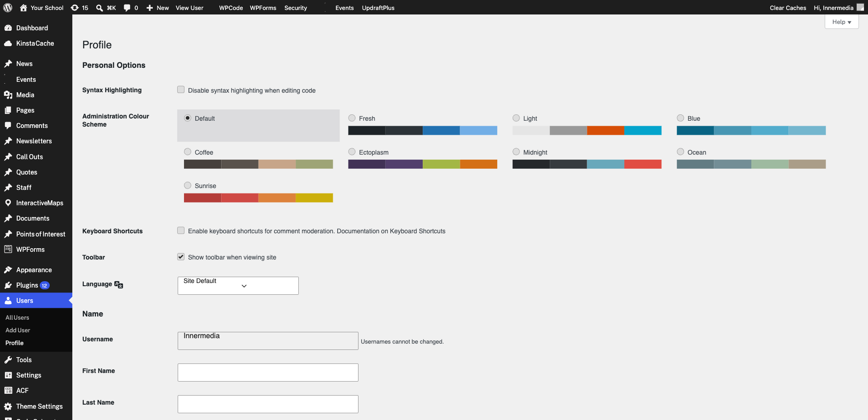Image resolution: width=868 pixels, height=420 pixels.
Task: Open Events in the admin bar
Action: click(344, 8)
